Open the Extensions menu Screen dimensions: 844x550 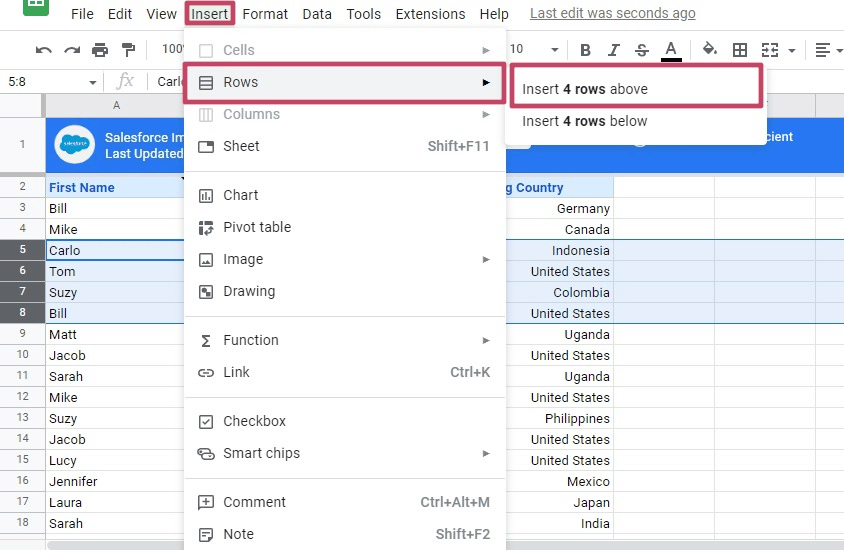(x=430, y=14)
